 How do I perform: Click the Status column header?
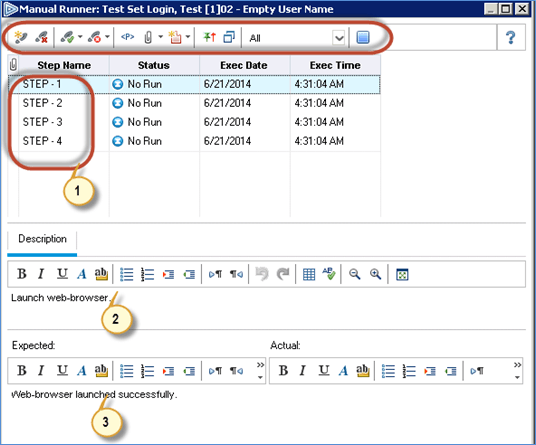(154, 65)
